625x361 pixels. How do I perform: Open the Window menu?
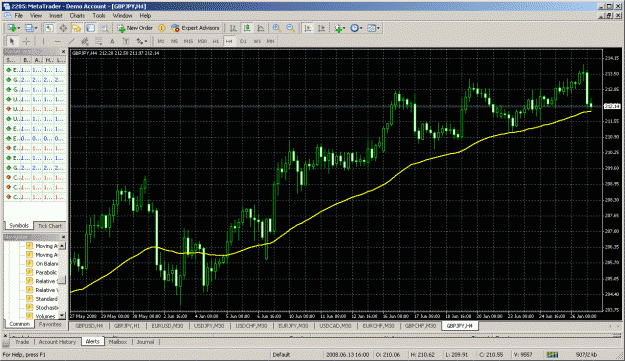click(122, 16)
